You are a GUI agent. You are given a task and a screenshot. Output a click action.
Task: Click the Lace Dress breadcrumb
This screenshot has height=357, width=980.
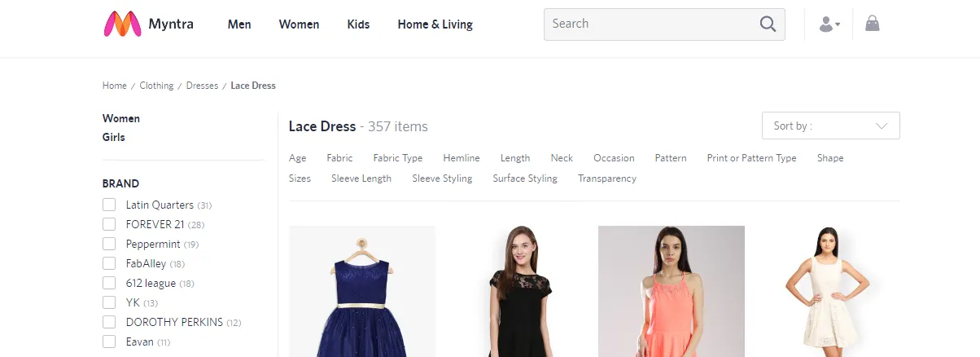click(x=253, y=86)
